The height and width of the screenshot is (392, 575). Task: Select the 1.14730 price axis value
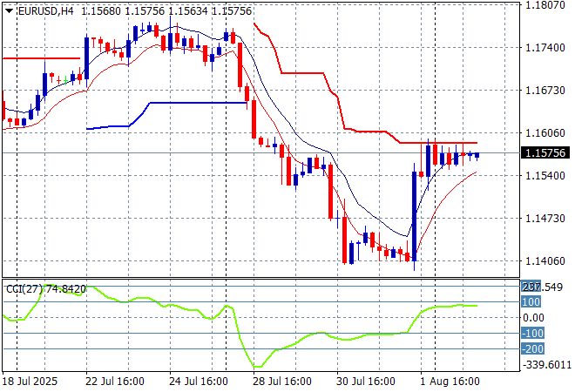545,218
